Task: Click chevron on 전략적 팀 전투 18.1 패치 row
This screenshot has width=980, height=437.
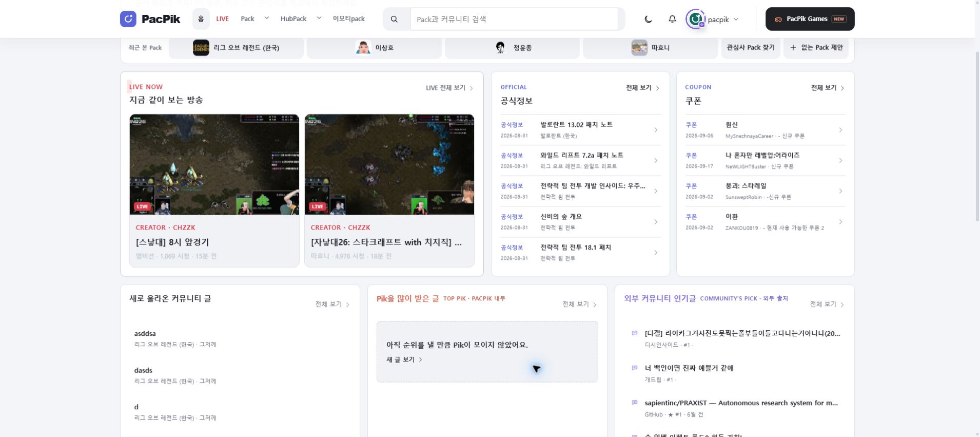Action: pos(656,253)
